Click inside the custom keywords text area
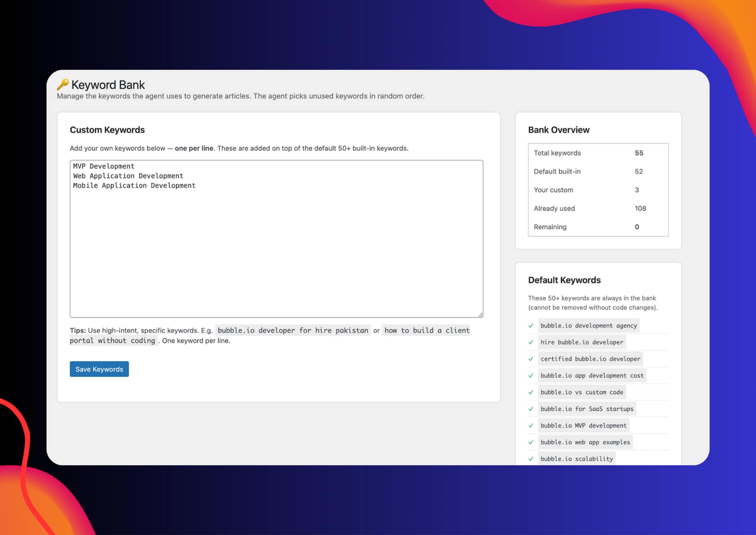Screen dimensions: 756x535 pyautogui.click(x=276, y=252)
